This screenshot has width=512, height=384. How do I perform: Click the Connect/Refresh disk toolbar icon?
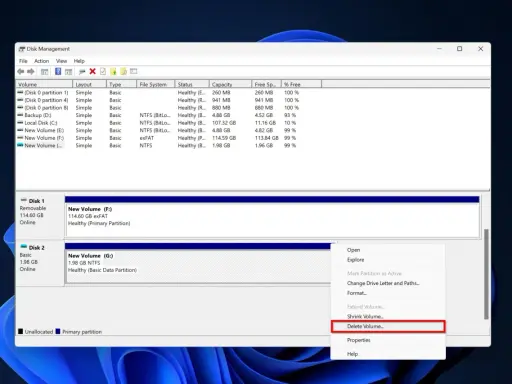(82, 72)
